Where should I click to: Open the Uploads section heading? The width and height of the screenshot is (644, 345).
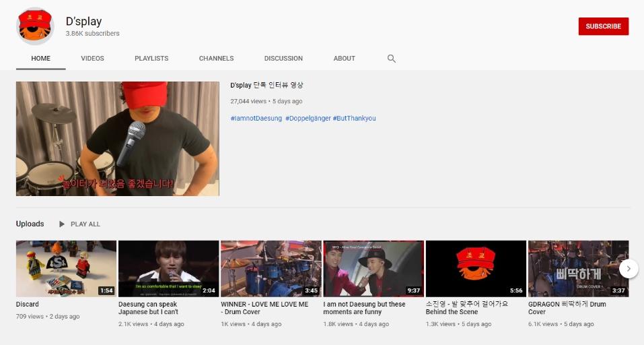[30, 224]
